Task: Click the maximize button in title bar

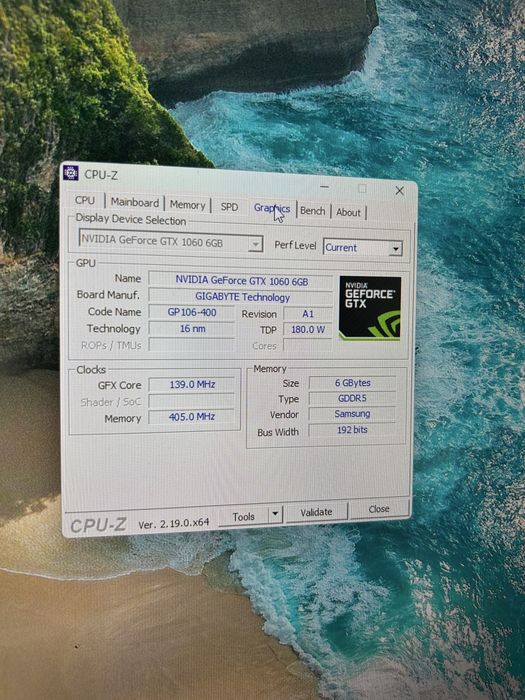Action: pos(362,189)
